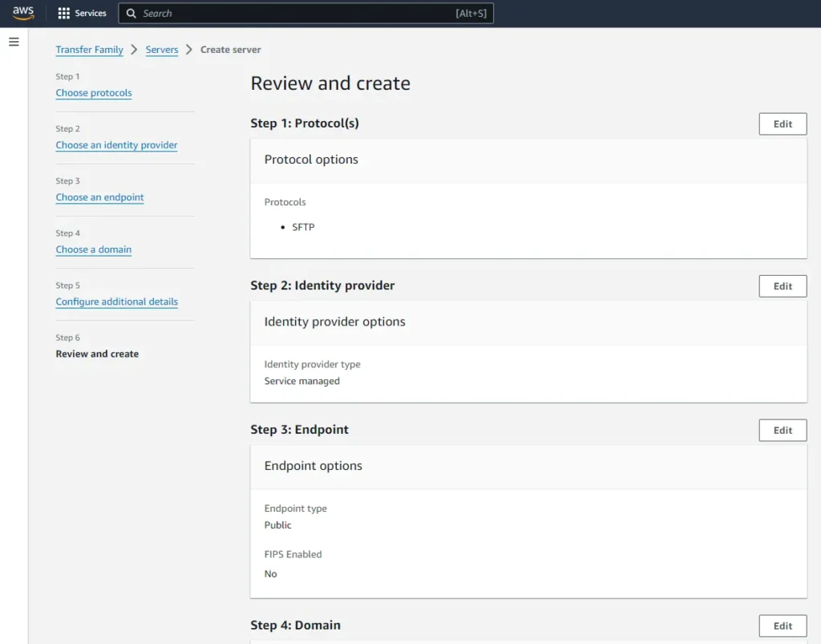This screenshot has height=644, width=821.
Task: Open Choose an identity provider step
Action: coord(116,145)
